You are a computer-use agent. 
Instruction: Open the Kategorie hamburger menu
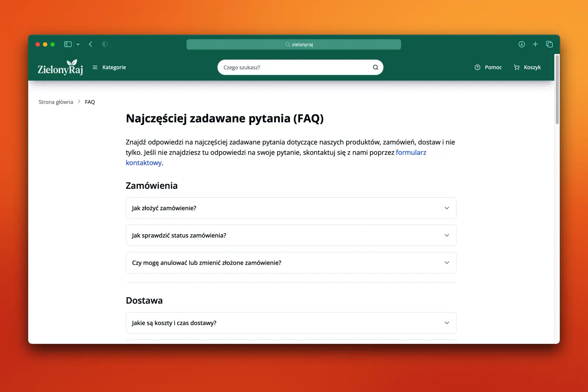[x=109, y=67]
